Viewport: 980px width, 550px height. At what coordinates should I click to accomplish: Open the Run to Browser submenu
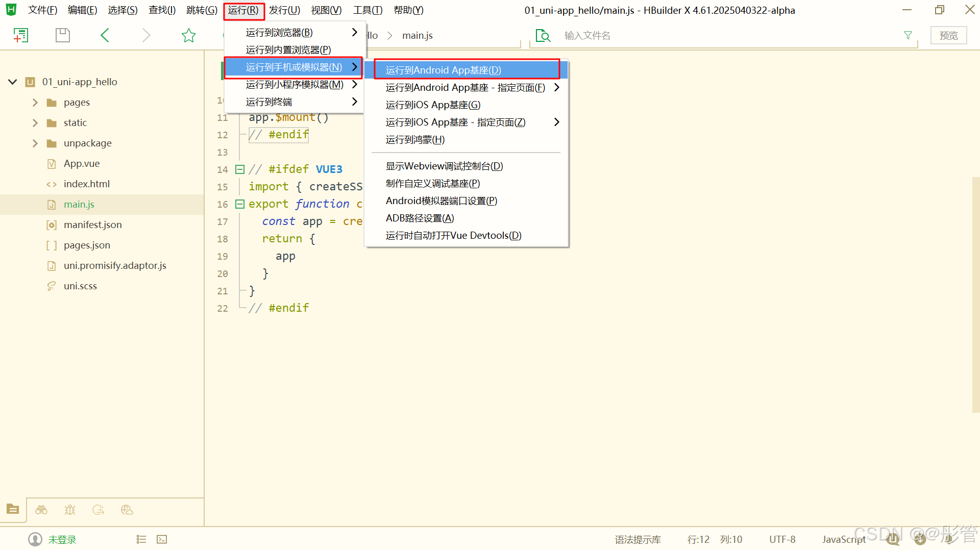295,33
